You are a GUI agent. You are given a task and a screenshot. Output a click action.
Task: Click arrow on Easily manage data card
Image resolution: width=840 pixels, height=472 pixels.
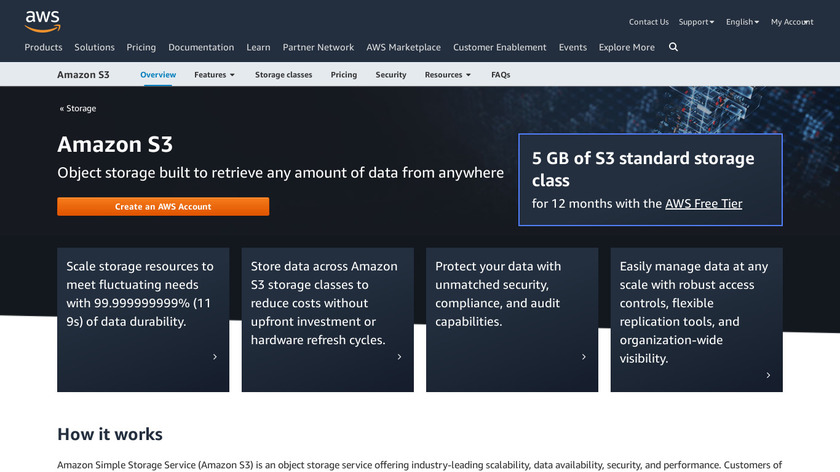pyautogui.click(x=768, y=375)
